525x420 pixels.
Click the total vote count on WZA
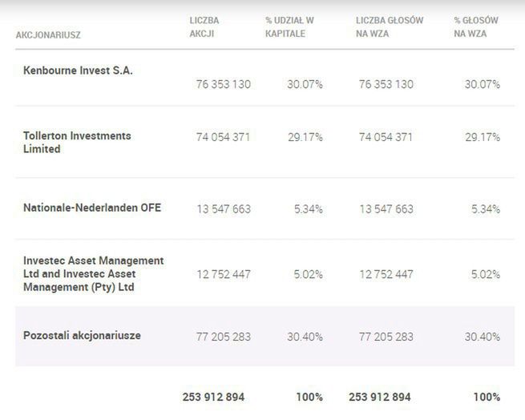coord(379,397)
